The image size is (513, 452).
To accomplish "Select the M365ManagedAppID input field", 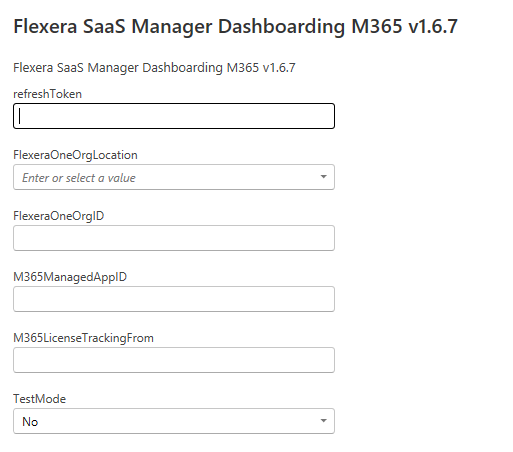I will point(174,299).
